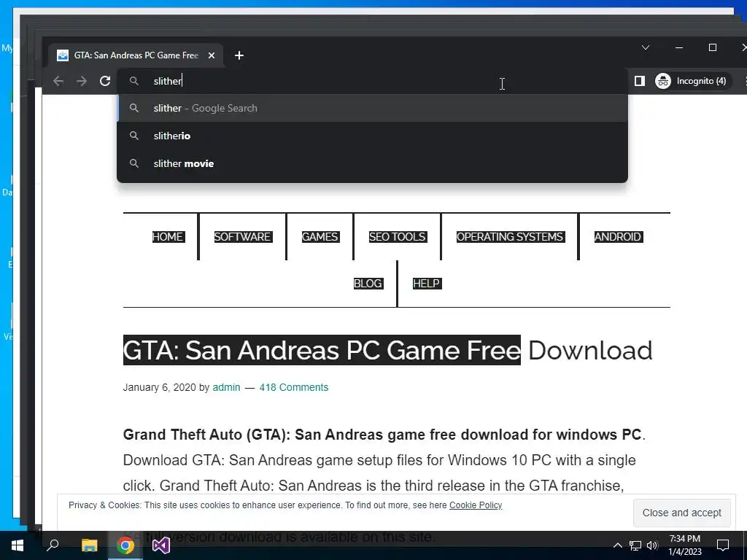Click the Chrome back arrow
The image size is (747, 560).
click(x=58, y=81)
